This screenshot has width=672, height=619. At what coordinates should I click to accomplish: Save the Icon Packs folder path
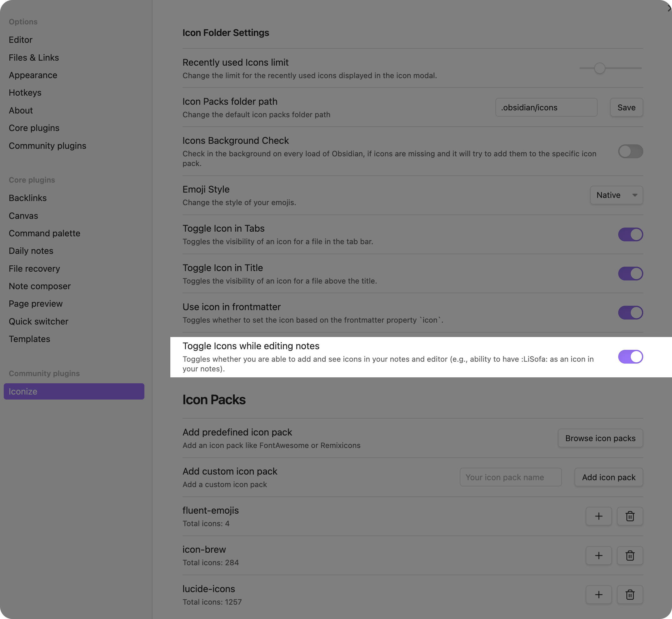click(x=626, y=107)
